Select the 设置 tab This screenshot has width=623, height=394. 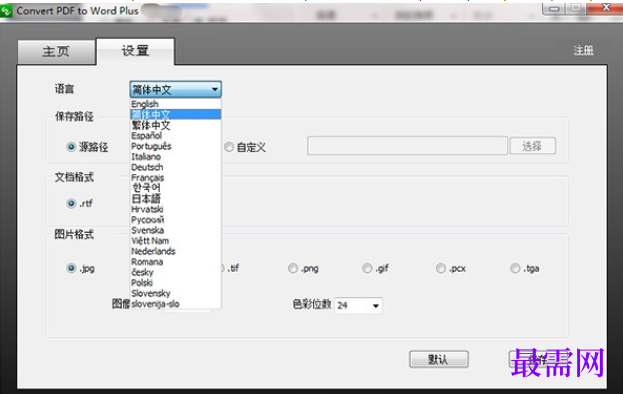135,51
